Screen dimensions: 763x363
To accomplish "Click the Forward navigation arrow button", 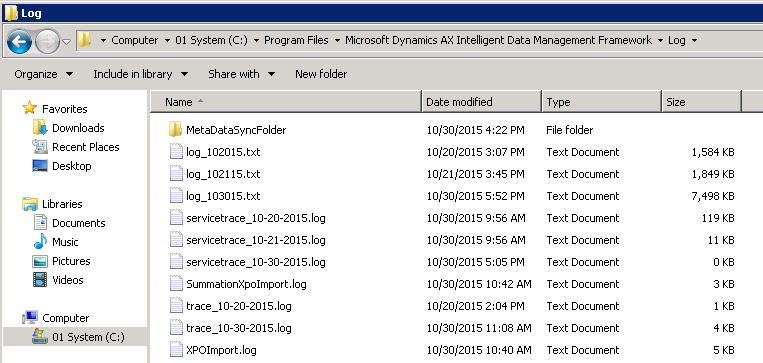I will [48, 42].
